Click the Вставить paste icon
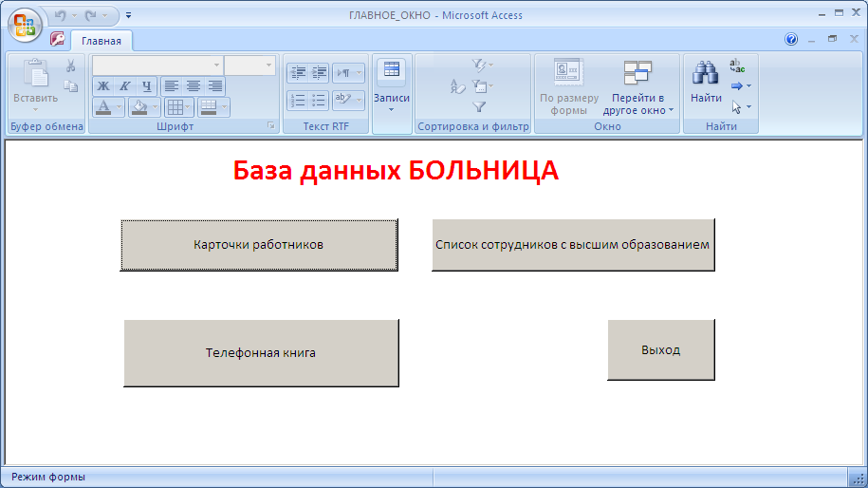Viewport: 868px width, 488px height. [x=36, y=74]
